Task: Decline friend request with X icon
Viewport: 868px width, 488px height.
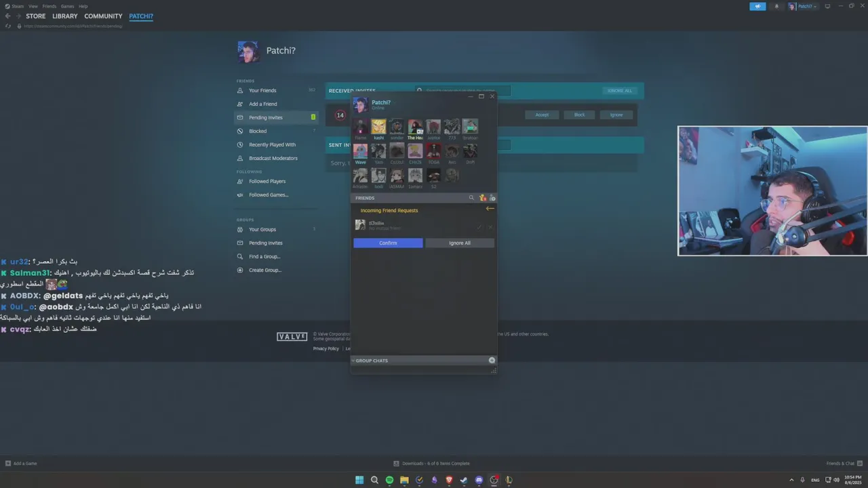Action: point(490,226)
